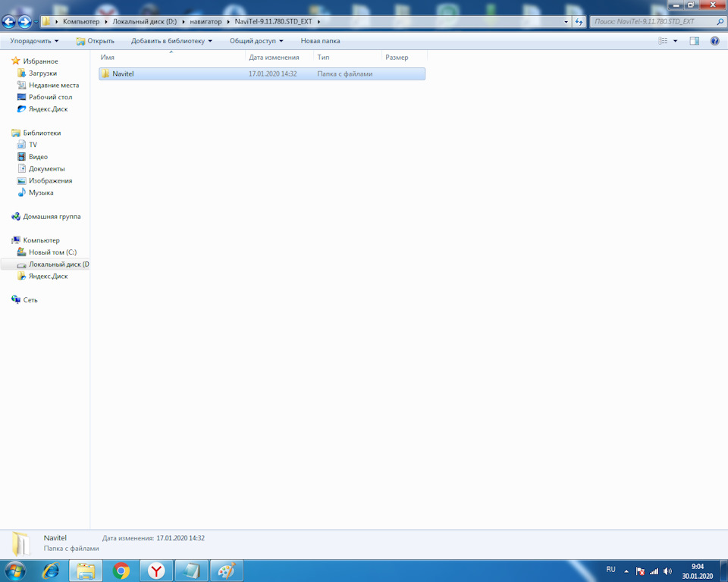Sort by the Тип column header
Image resolution: width=728 pixels, height=582 pixels.
(347, 57)
